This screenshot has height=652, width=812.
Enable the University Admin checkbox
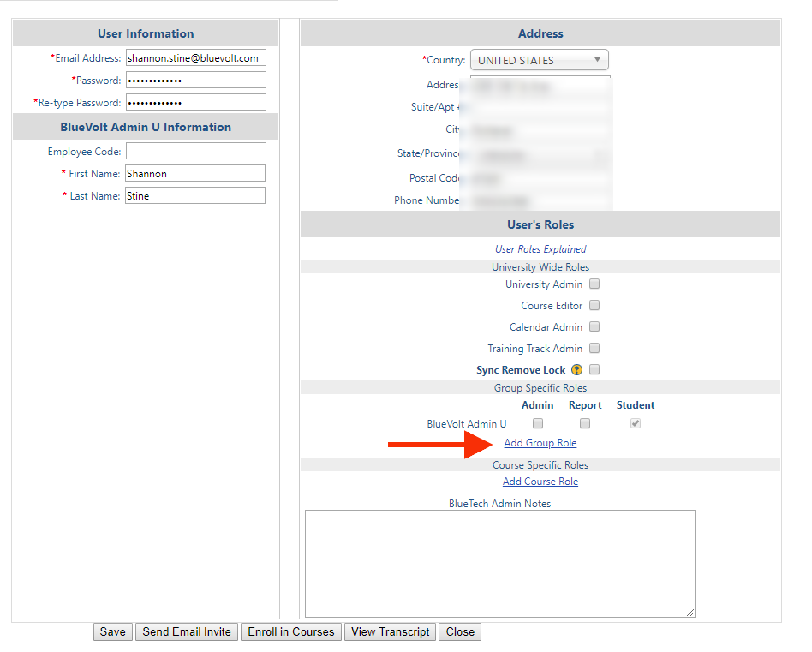[x=594, y=284]
